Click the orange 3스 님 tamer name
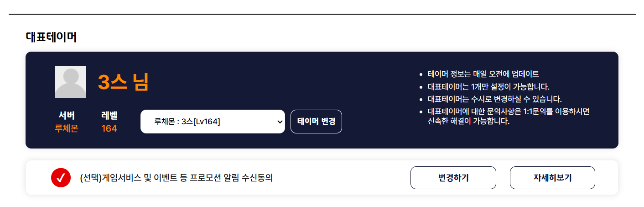This screenshot has height=207, width=644. (x=123, y=83)
